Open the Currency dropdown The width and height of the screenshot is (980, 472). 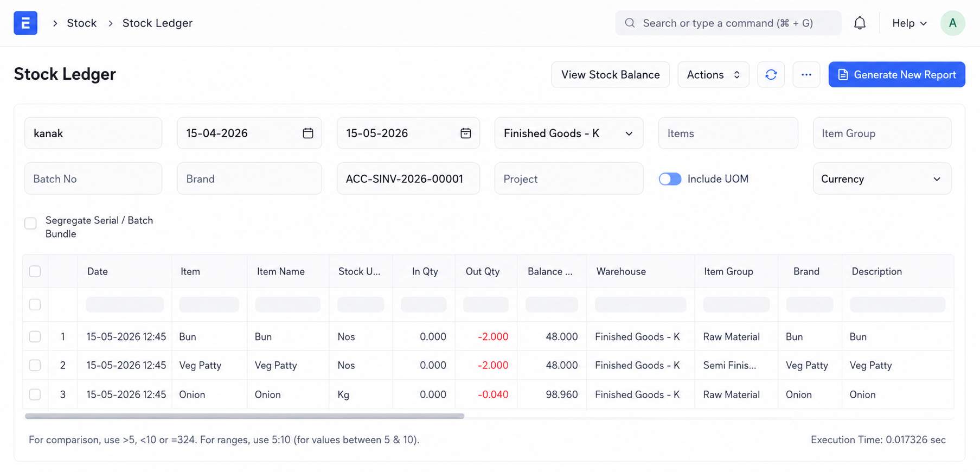coord(881,179)
